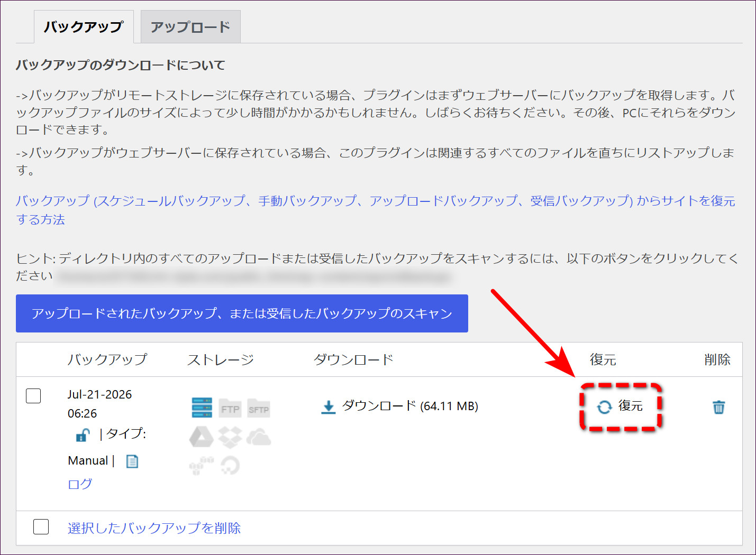Click the circular restore arrows icon
The width and height of the screenshot is (756, 555).
[604, 407]
